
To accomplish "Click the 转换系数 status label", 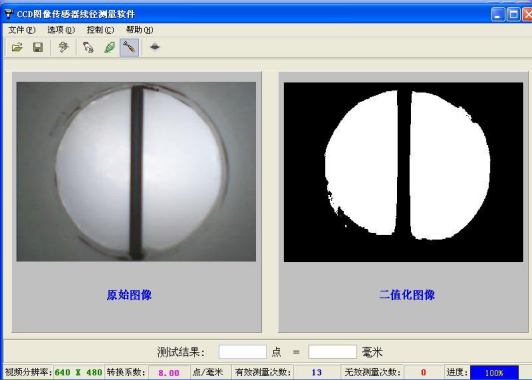I will [127, 372].
